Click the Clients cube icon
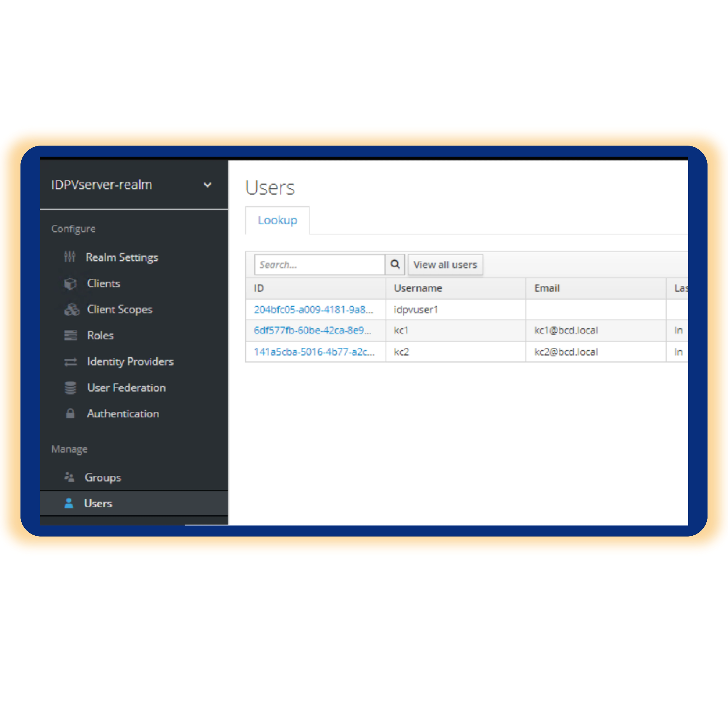Viewport: 728px width, 728px height. pyautogui.click(x=70, y=283)
